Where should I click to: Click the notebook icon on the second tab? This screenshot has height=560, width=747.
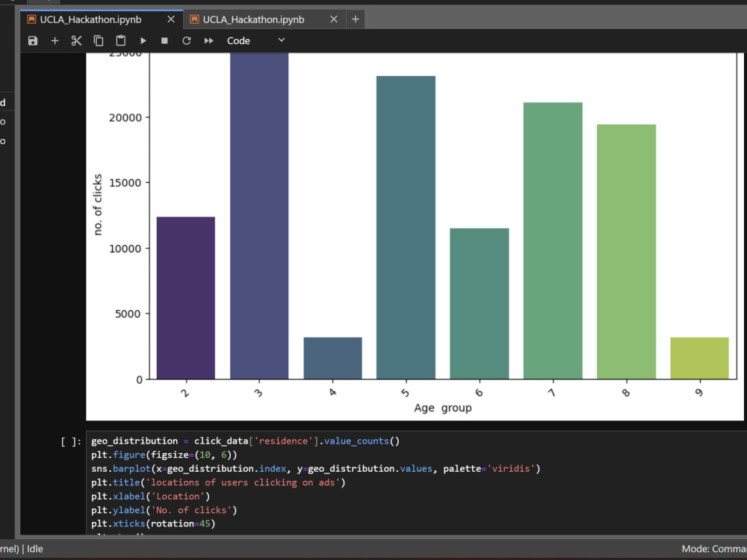point(194,19)
